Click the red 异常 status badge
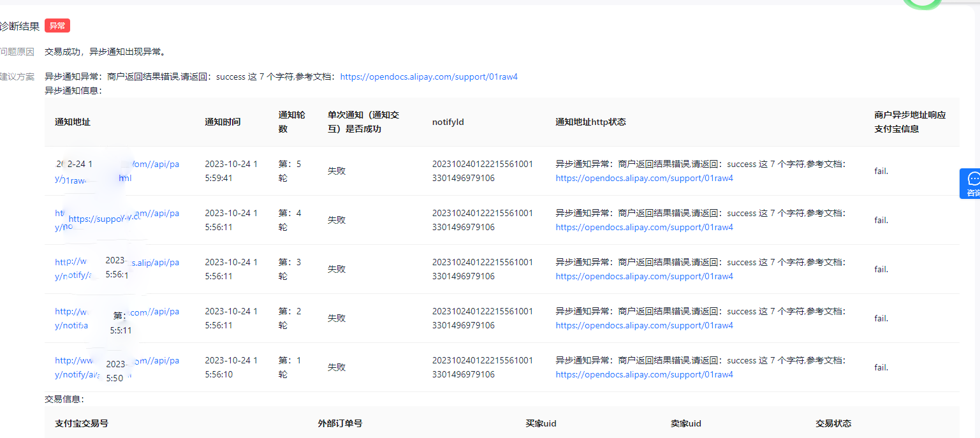The height and width of the screenshot is (438, 980). 57,26
